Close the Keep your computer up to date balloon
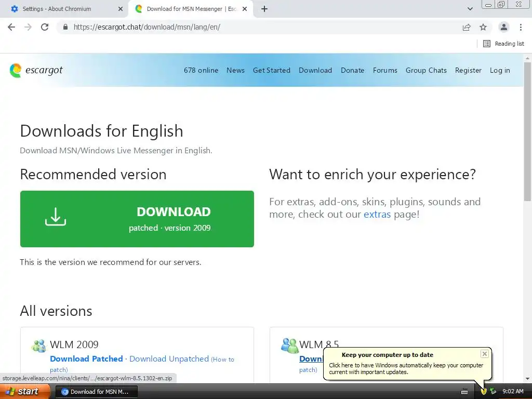The image size is (532, 399). click(485, 354)
